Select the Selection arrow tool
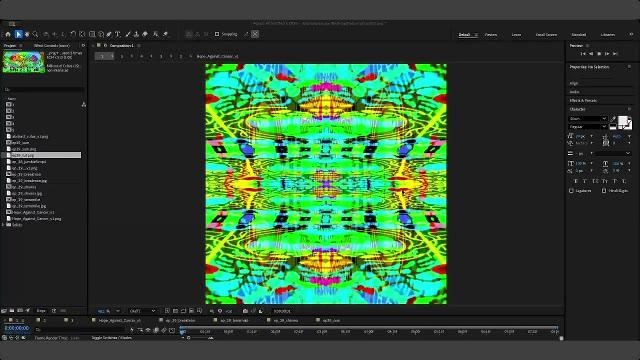Screen dimensions: 640x360 coord(18,35)
